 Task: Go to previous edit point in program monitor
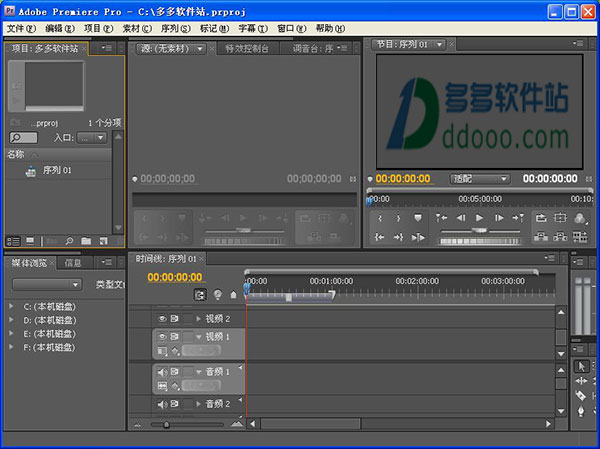[441, 218]
